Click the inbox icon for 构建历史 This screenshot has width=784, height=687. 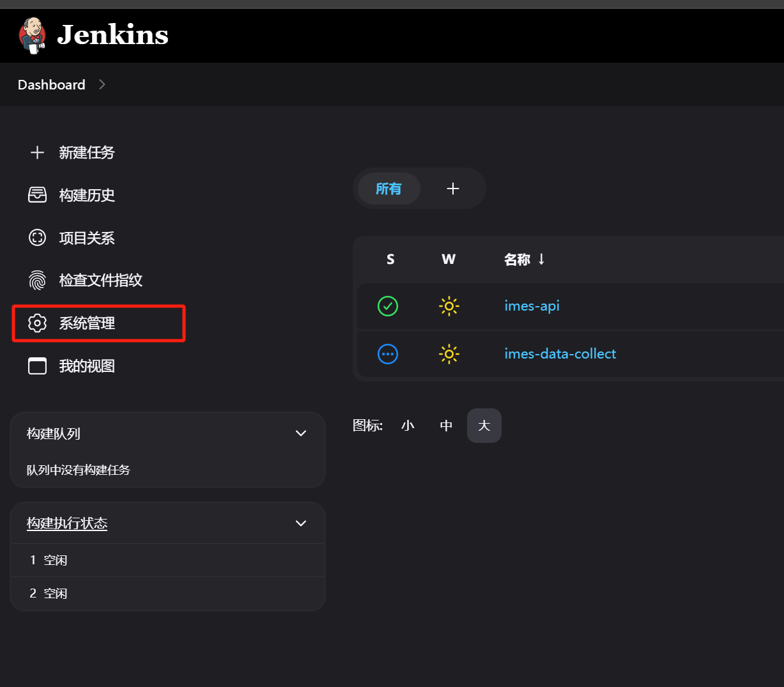tap(38, 195)
